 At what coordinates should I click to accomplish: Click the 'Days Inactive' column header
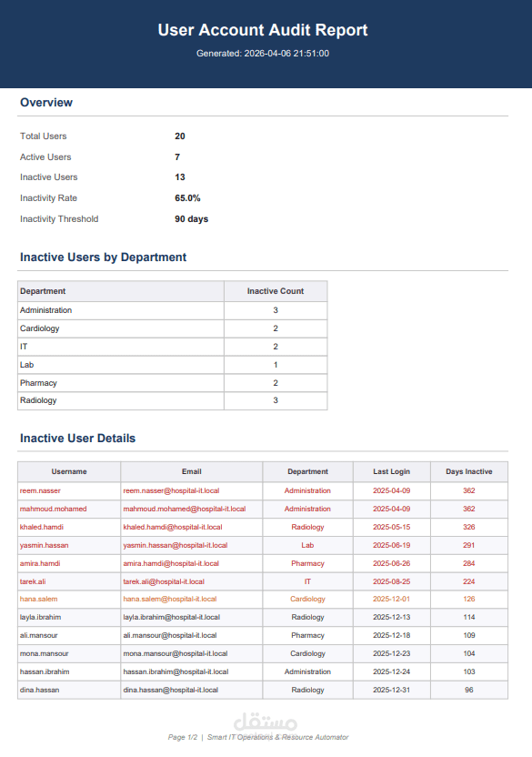468,471
